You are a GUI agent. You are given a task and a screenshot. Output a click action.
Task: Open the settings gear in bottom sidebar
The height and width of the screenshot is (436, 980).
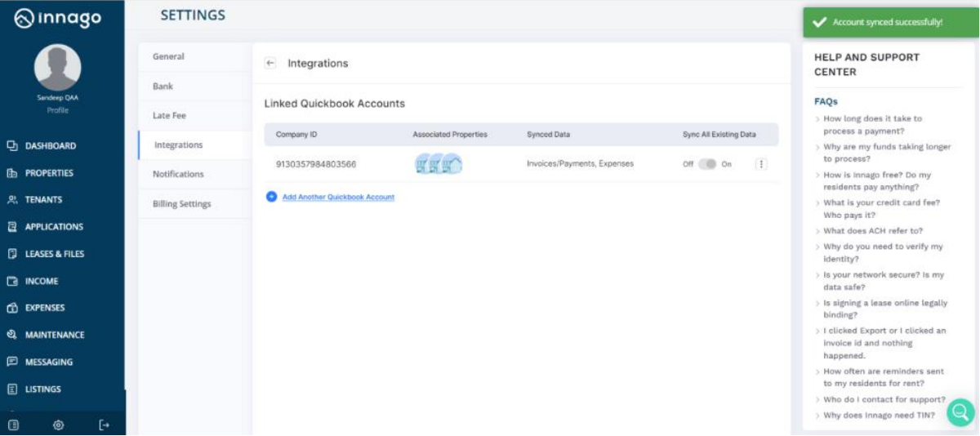pyautogui.click(x=58, y=425)
